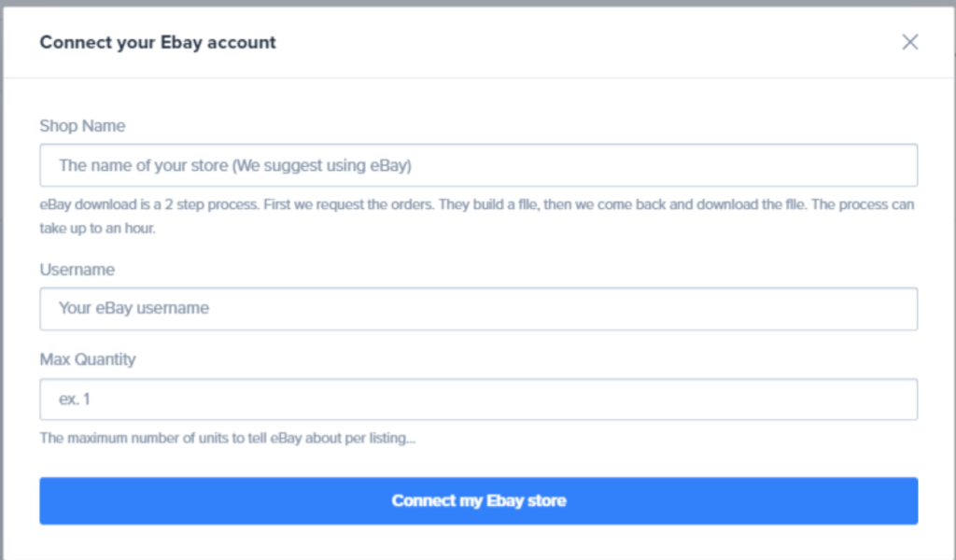The width and height of the screenshot is (956, 560).
Task: Focus the Shop Name input field
Action: [x=479, y=165]
